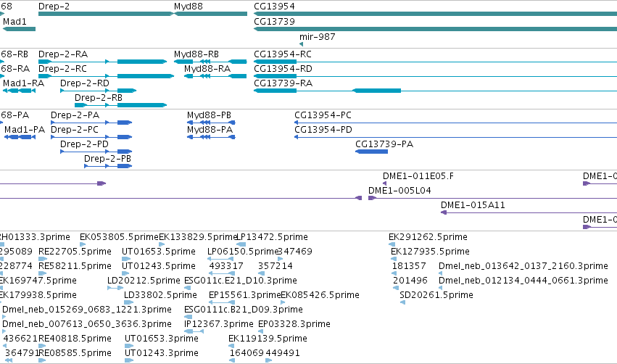Select the EP03328.3prime EST
This screenshot has width=617, height=364.
click(x=294, y=324)
